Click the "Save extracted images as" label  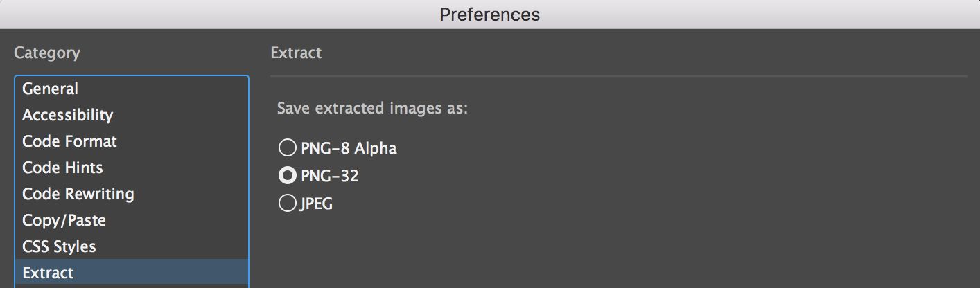coord(372,109)
